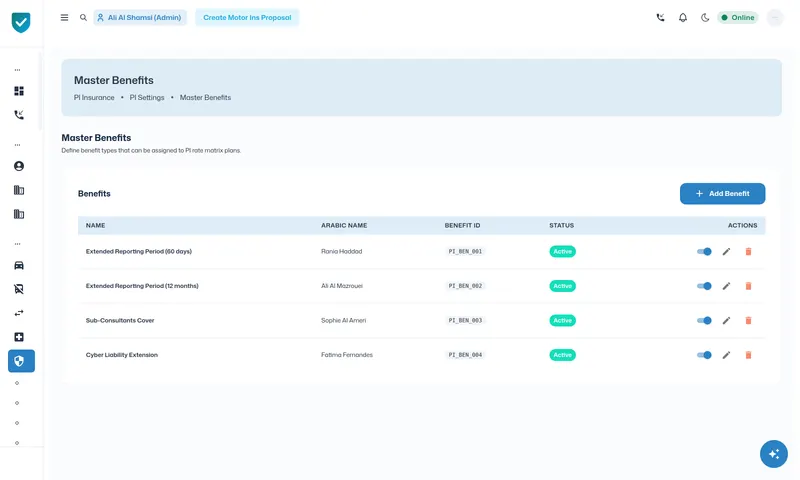Image resolution: width=800 pixels, height=480 pixels.
Task: Go to PI Settings breadcrumb
Action: (x=147, y=97)
